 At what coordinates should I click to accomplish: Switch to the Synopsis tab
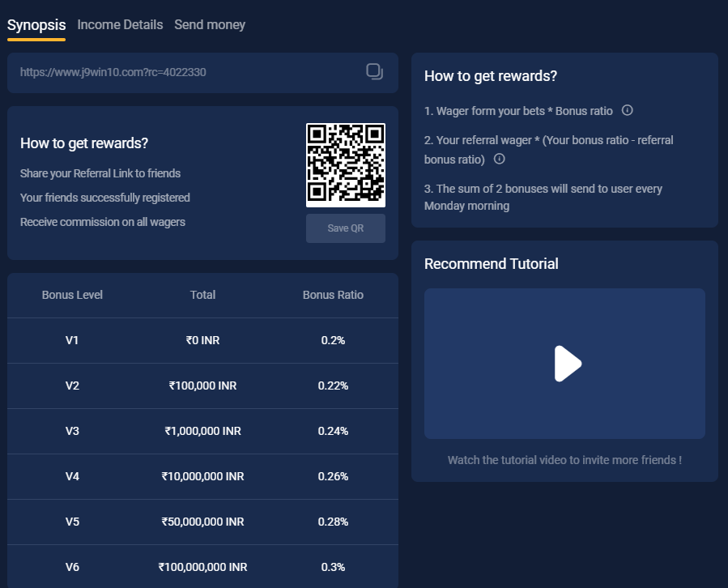tap(36, 25)
